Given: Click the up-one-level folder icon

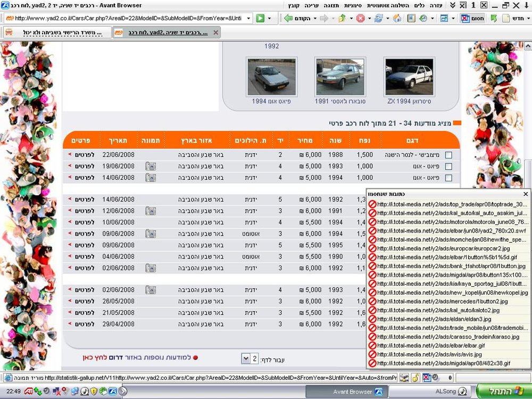Looking at the screenshot, I should click(x=342, y=18).
